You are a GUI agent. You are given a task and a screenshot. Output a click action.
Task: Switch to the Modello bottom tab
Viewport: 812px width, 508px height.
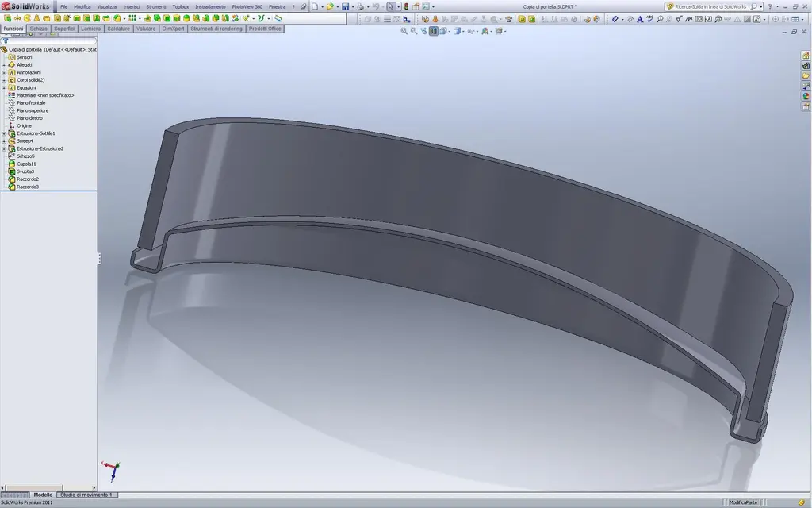click(43, 495)
